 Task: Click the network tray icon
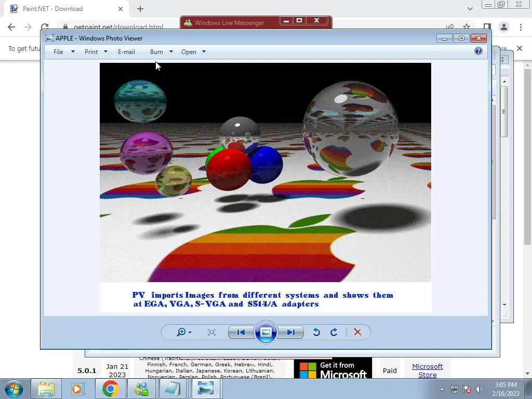454,389
